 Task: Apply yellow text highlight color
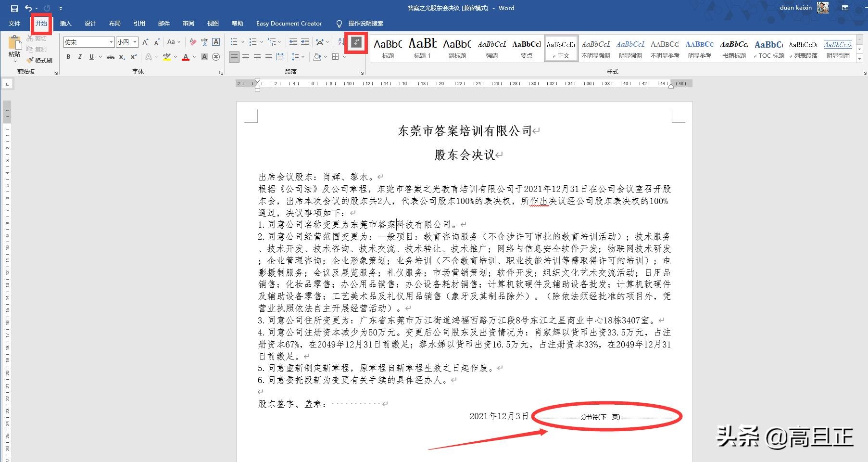coord(167,57)
